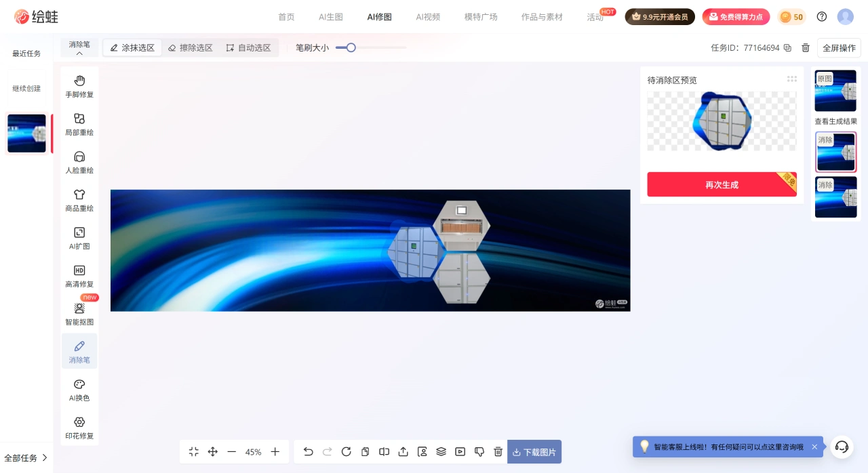Open the 模特广场 menu item
Viewport: 868px width, 473px height.
(481, 17)
